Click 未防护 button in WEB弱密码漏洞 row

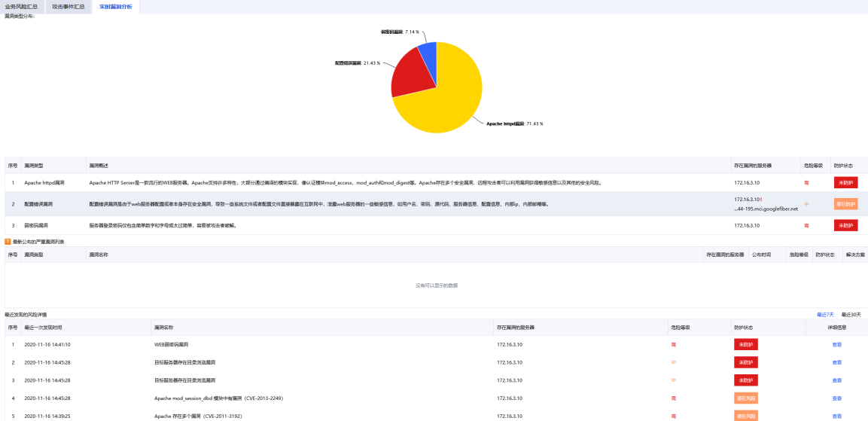point(745,344)
